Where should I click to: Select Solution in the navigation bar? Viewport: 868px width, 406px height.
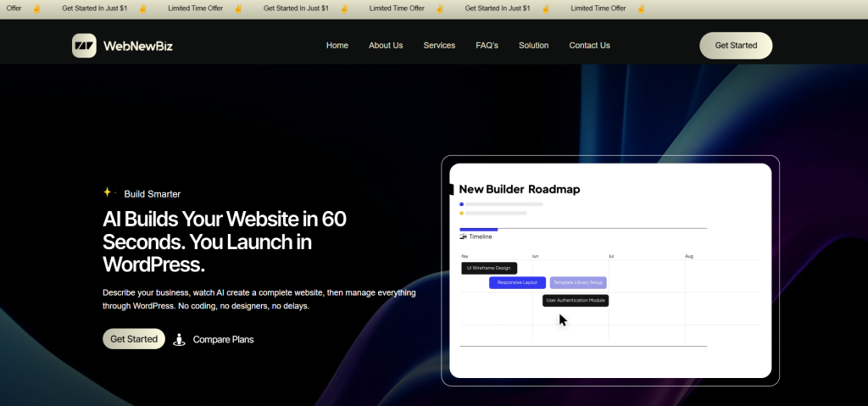(533, 46)
